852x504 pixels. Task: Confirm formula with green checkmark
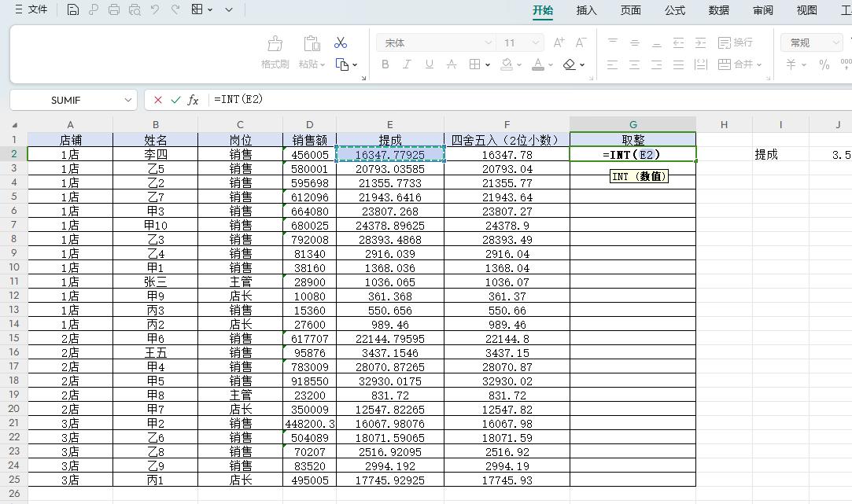click(x=175, y=100)
